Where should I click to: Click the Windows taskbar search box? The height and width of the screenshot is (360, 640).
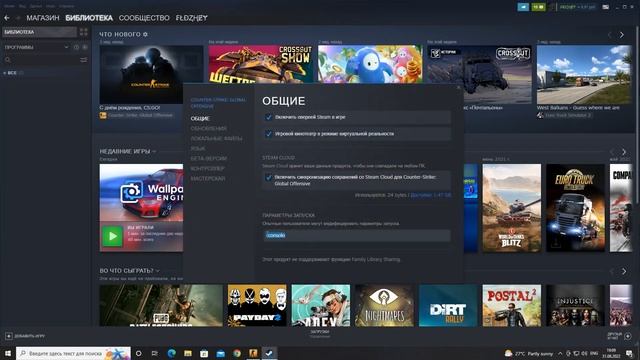click(x=73, y=353)
